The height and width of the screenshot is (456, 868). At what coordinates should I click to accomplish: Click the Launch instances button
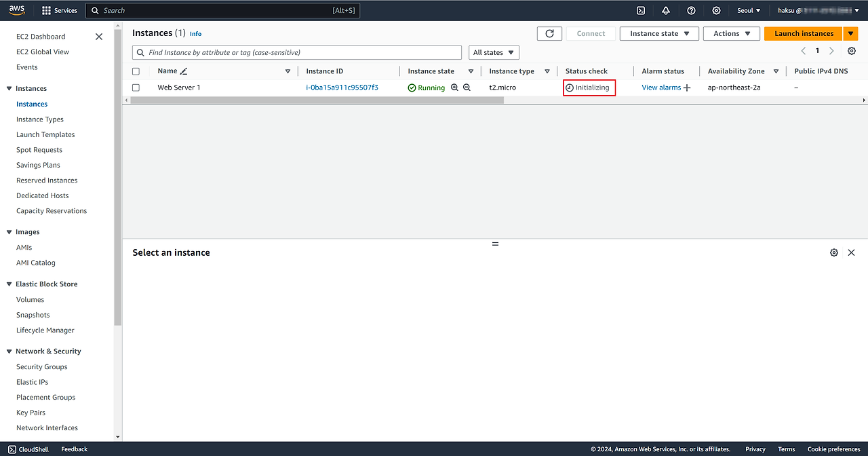(804, 33)
